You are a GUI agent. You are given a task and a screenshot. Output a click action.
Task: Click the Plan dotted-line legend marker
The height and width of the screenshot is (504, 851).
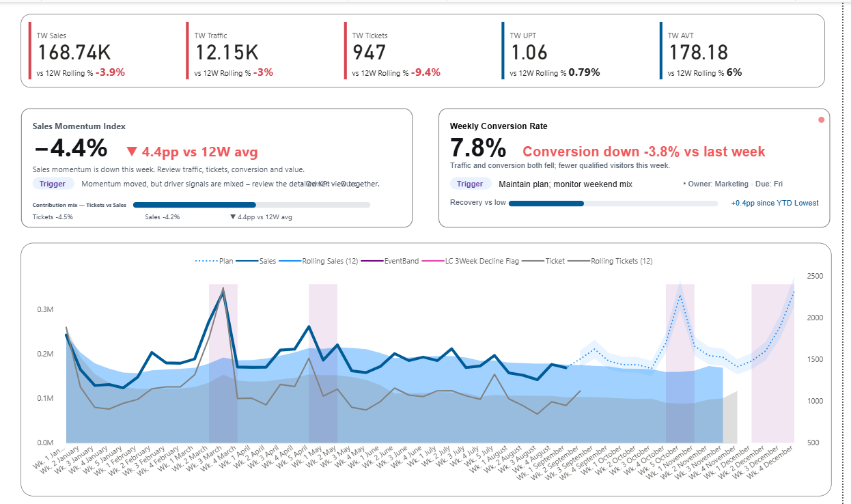point(206,261)
